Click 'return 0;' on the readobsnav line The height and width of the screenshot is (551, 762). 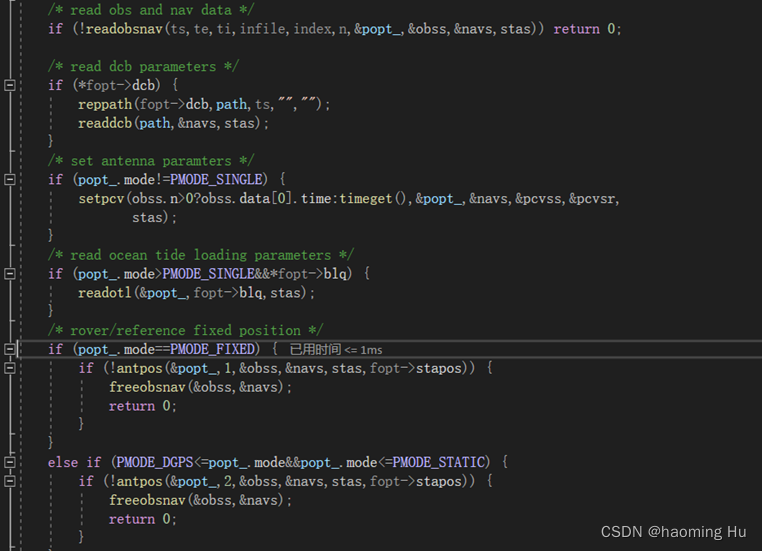587,29
